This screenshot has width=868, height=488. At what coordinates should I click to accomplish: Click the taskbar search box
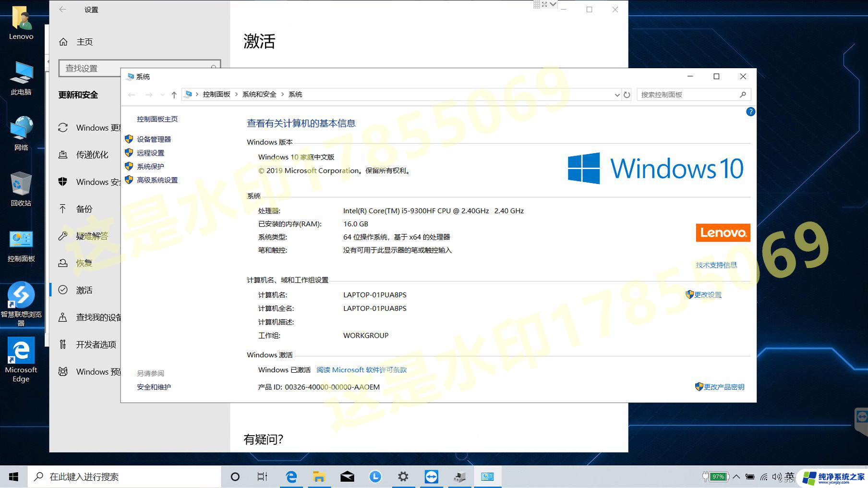(125, 476)
